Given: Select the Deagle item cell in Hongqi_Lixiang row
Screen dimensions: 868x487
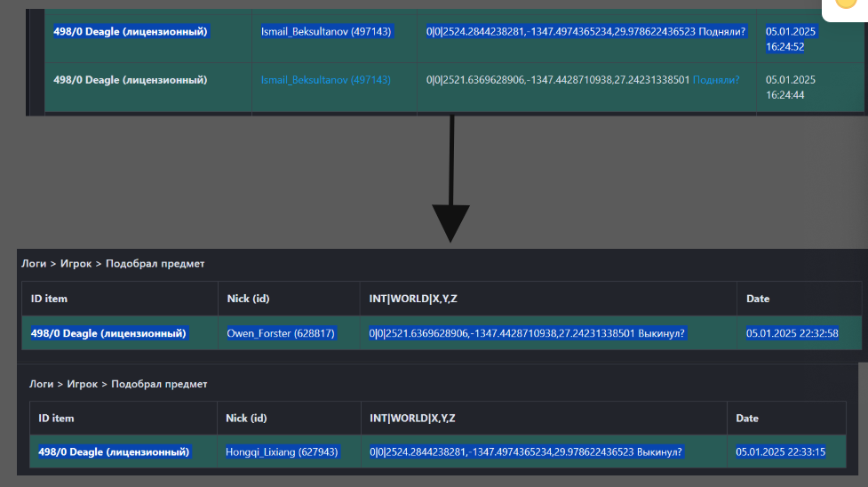Looking at the screenshot, I should pos(114,451).
